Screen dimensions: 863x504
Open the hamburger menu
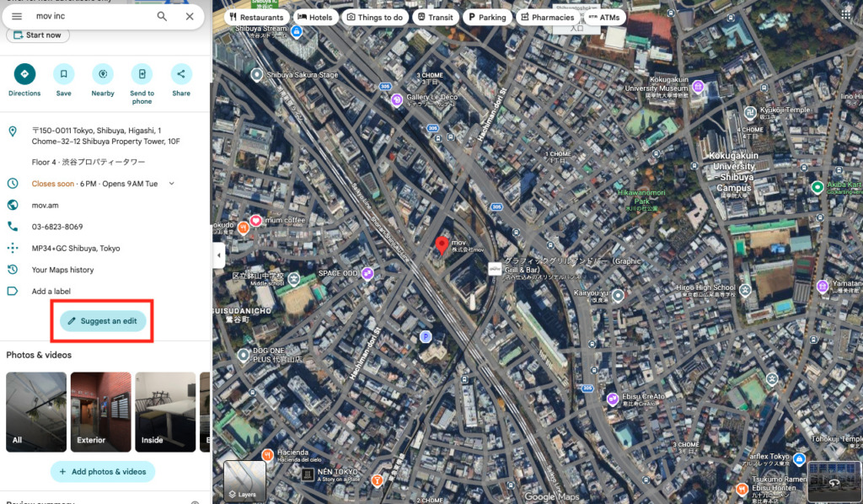pos(17,16)
